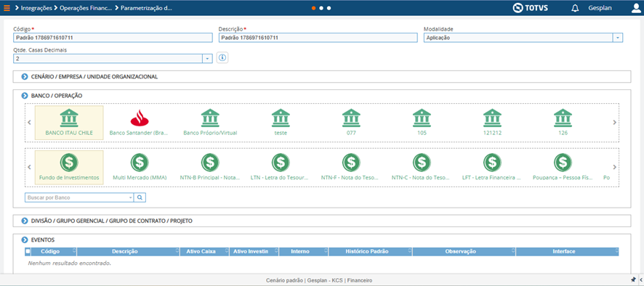Open Buscar por Banco dropdown arrow
The image size is (644, 286).
click(x=131, y=197)
